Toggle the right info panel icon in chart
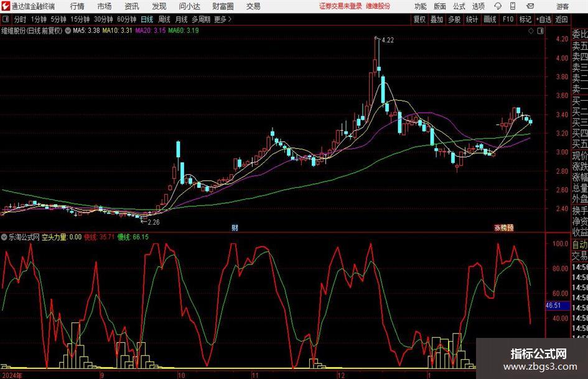 click(x=540, y=31)
